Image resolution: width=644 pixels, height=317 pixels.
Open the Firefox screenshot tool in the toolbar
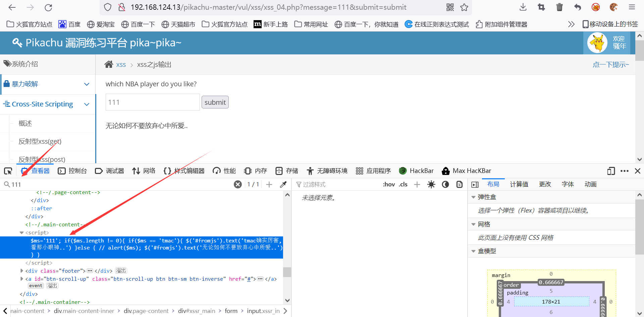click(541, 7)
